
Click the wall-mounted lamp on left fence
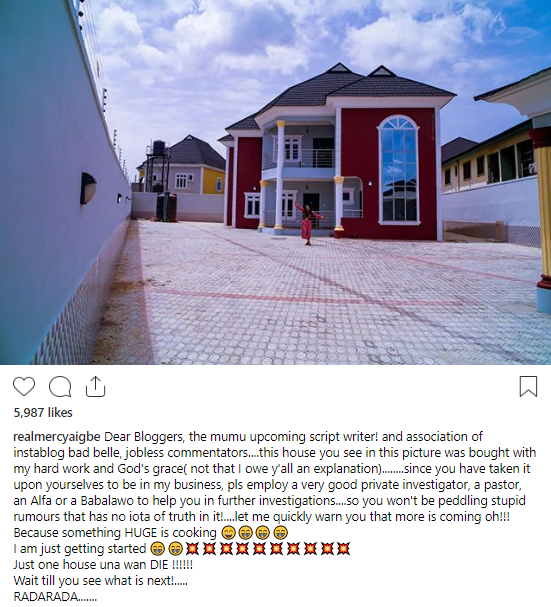pos(88,189)
